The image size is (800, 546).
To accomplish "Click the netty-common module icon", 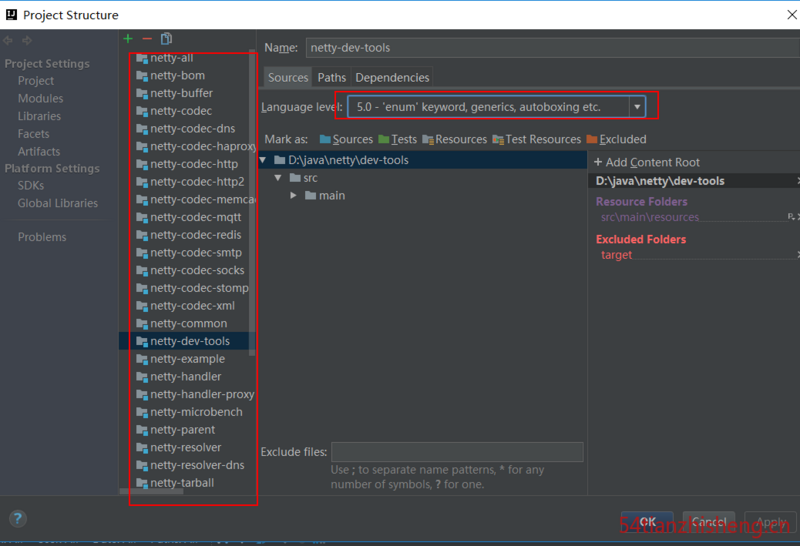I will pyautogui.click(x=142, y=324).
